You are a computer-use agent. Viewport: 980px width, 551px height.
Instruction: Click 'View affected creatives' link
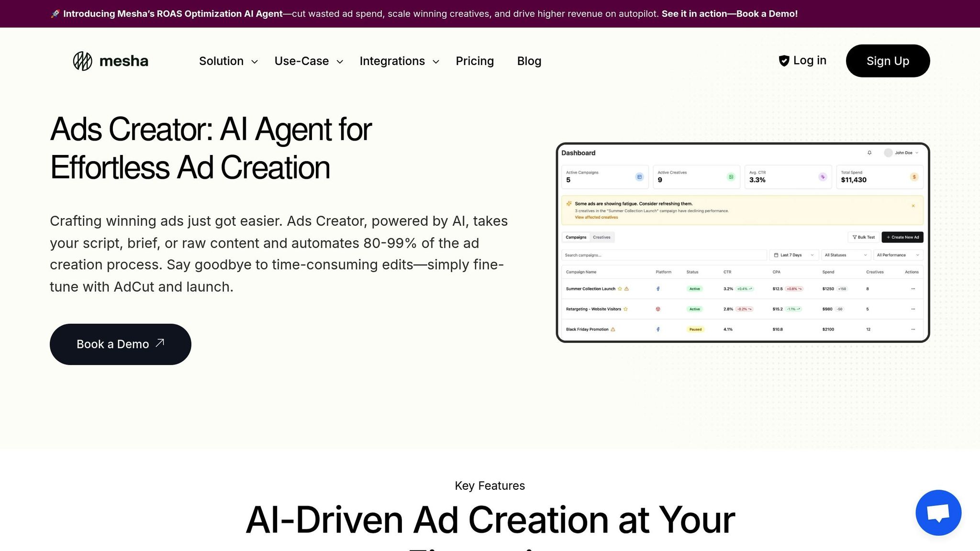click(596, 218)
